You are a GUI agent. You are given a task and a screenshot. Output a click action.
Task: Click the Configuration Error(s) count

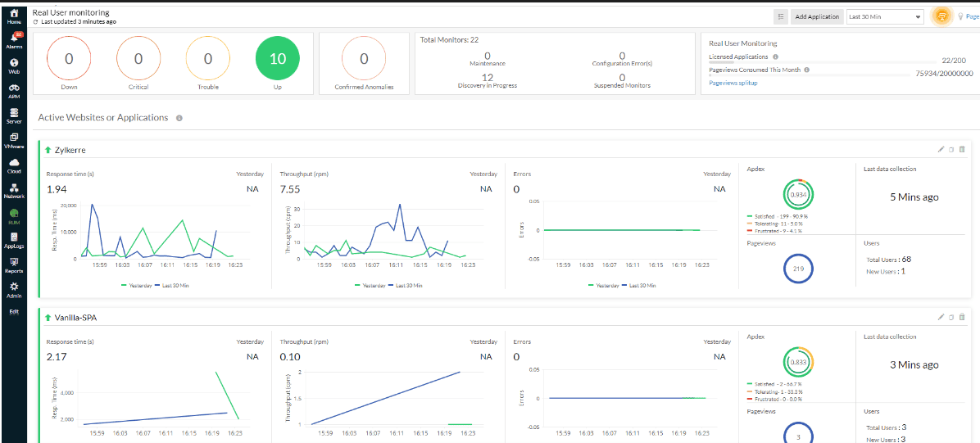[622, 56]
